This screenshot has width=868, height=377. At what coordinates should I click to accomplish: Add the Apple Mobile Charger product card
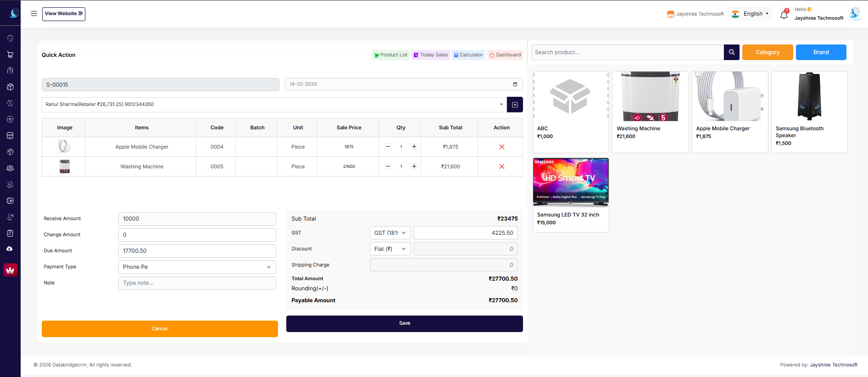pyautogui.click(x=730, y=112)
